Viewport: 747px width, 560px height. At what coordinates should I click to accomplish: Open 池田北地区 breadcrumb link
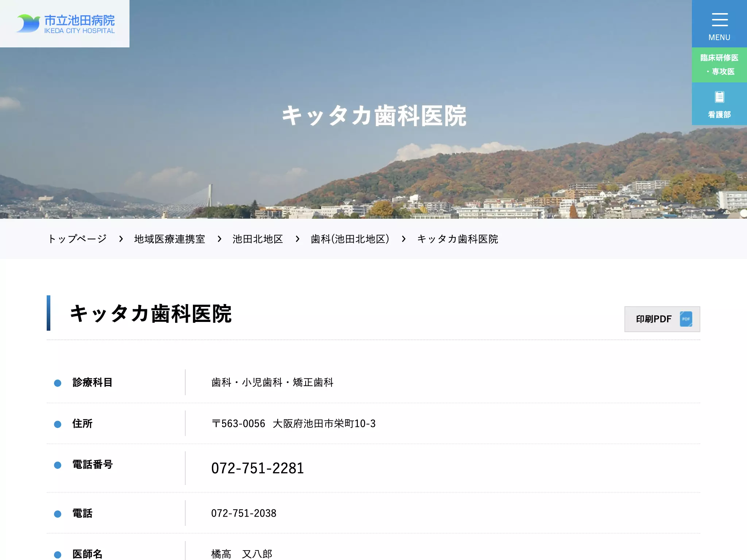tap(258, 239)
